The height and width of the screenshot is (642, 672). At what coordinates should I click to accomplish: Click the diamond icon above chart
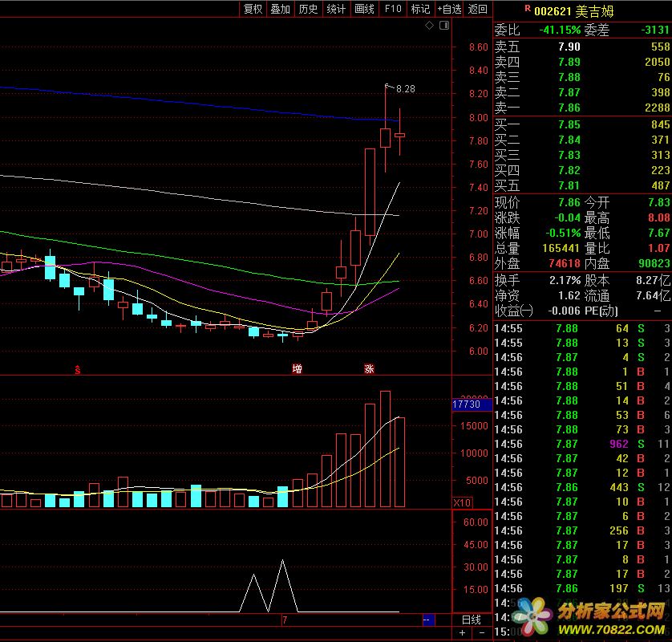click(x=430, y=26)
